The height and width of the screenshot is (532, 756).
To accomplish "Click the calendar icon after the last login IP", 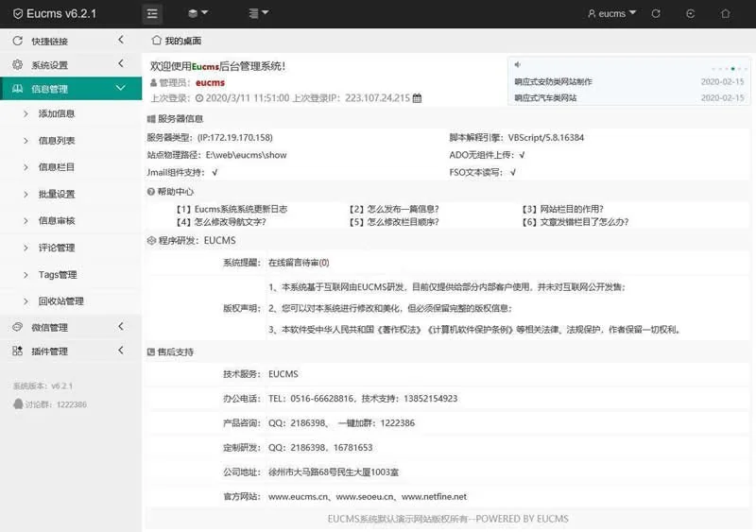I will [418, 97].
